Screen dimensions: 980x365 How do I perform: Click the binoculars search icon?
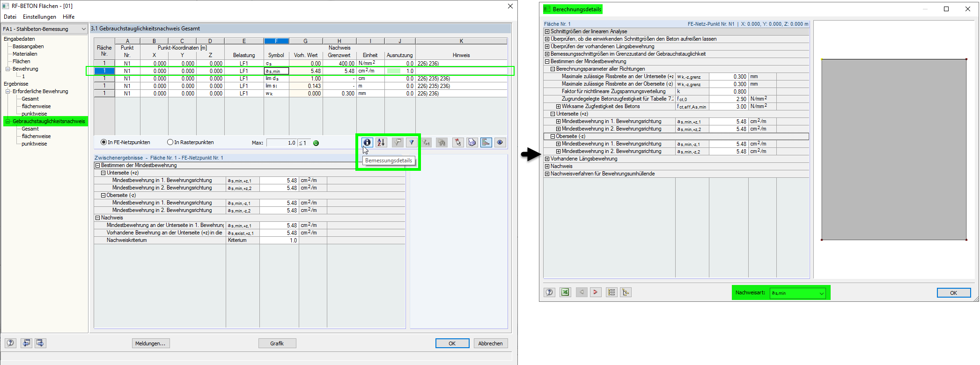click(442, 142)
